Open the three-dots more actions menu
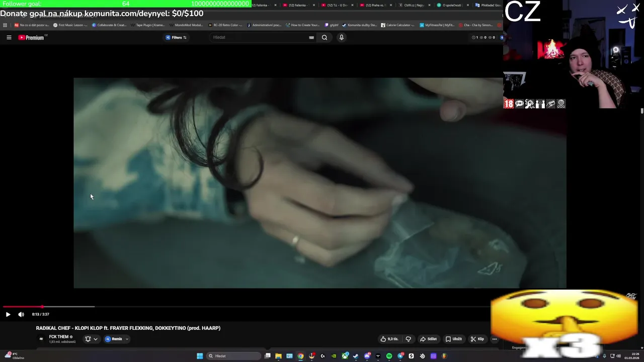This screenshot has height=362, width=644. click(x=495, y=339)
